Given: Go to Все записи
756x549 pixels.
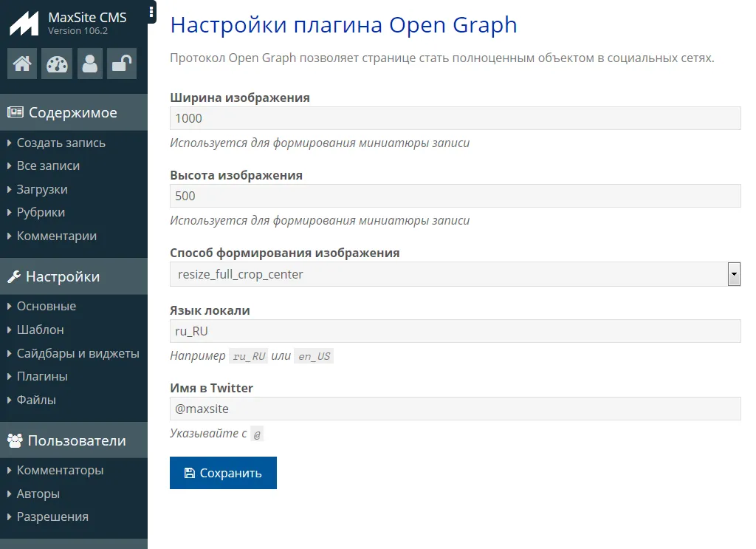Looking at the screenshot, I should point(48,166).
